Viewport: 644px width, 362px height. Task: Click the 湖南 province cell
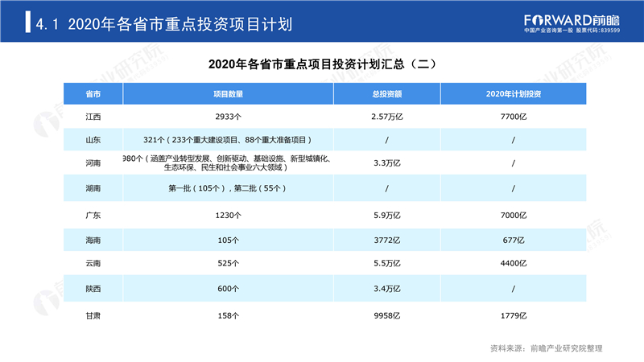(93, 188)
